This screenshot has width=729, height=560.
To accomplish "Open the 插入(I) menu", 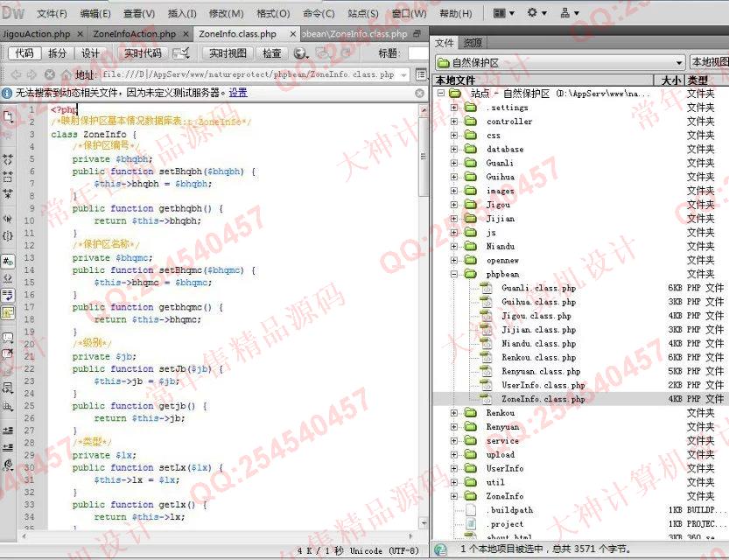I will click(182, 13).
